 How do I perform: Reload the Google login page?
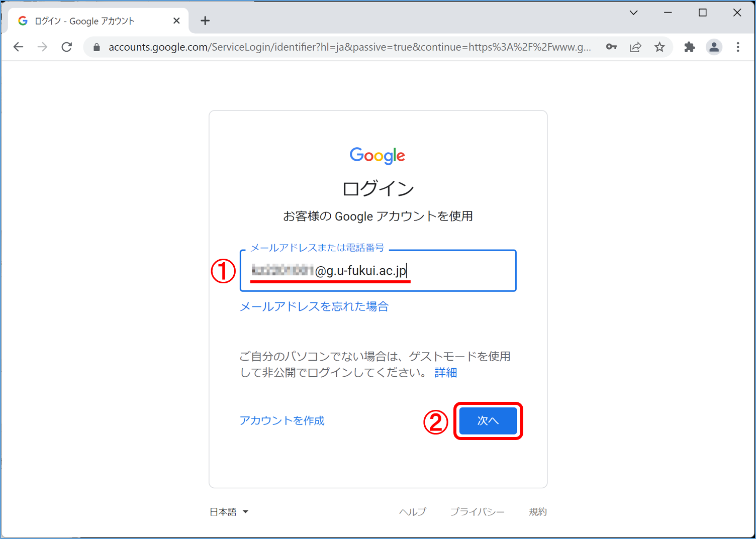click(67, 47)
